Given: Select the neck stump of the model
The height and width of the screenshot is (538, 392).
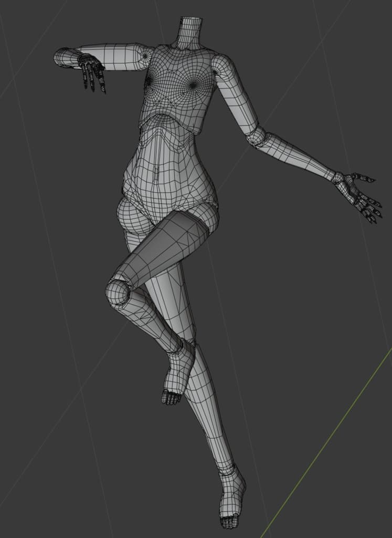Looking at the screenshot, I should 190,33.
